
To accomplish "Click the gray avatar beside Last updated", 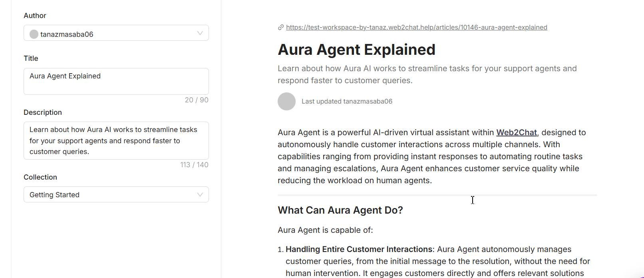I will (286, 102).
